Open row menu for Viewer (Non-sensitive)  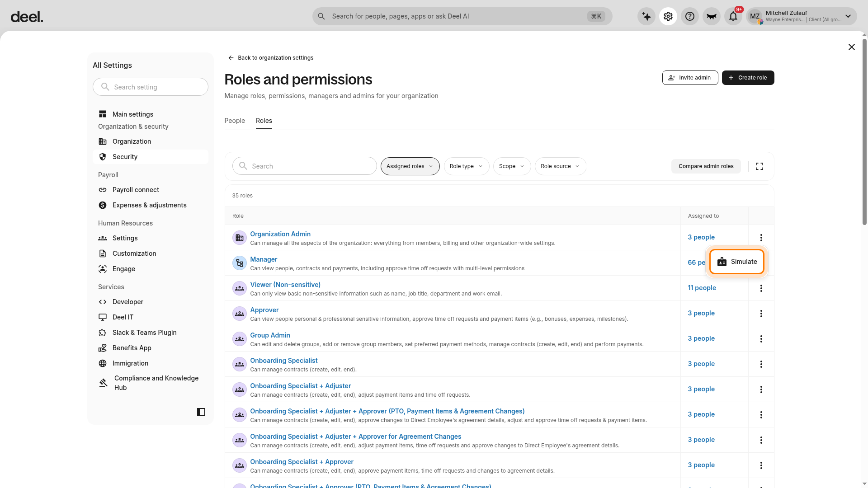click(x=761, y=288)
